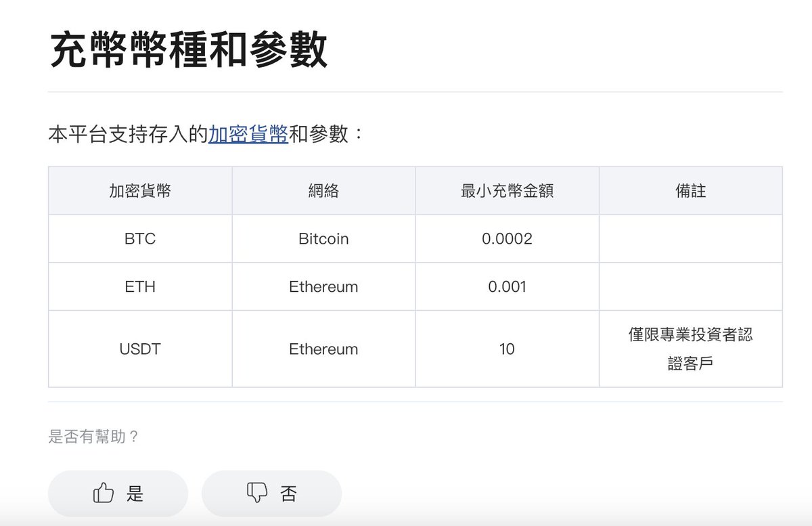Image resolution: width=812 pixels, height=526 pixels.
Task: Click the thumbs-up icon
Action: pos(103,493)
